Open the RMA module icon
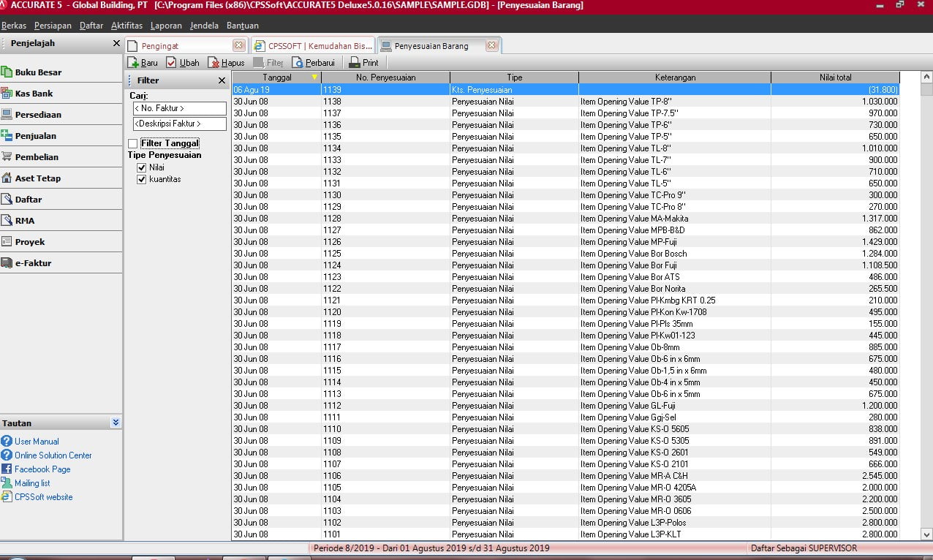 (x=7, y=220)
